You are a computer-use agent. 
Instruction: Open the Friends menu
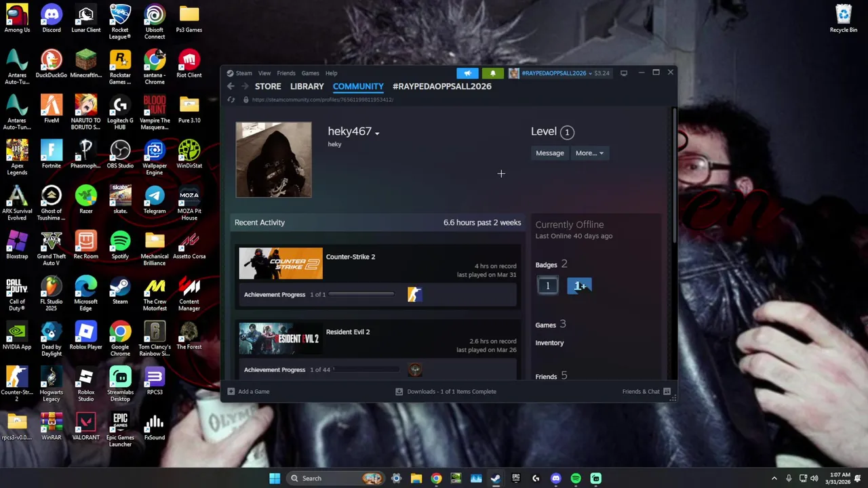pos(286,73)
